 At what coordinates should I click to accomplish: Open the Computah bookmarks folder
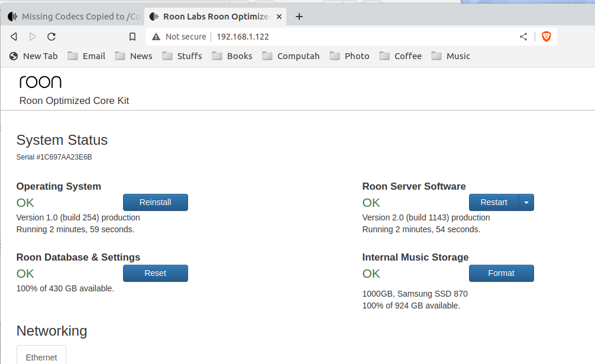point(290,56)
